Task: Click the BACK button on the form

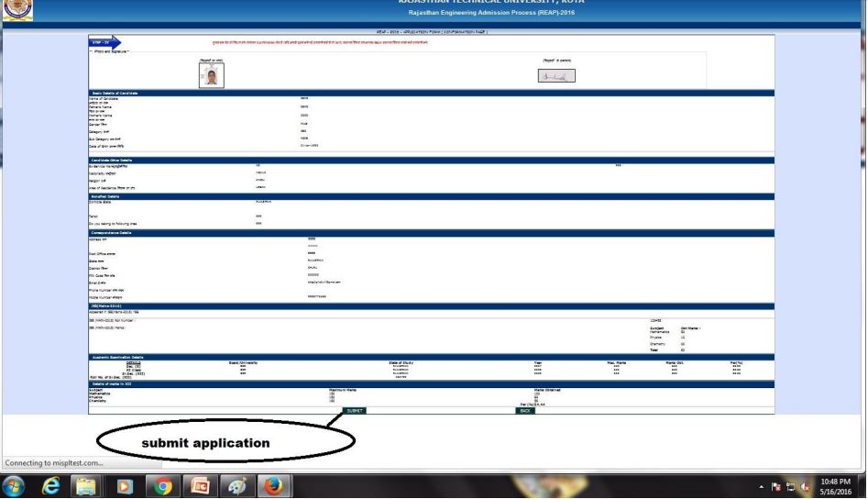Action: (524, 410)
